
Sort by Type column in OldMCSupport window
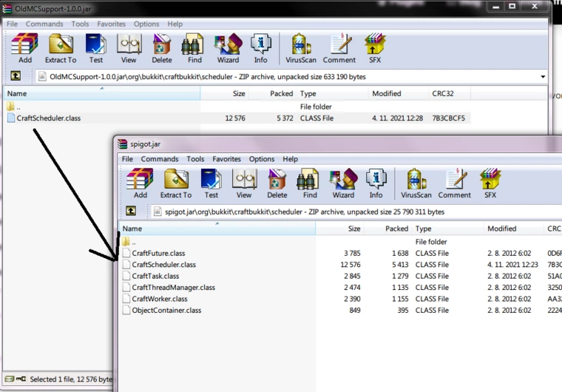pyautogui.click(x=332, y=93)
